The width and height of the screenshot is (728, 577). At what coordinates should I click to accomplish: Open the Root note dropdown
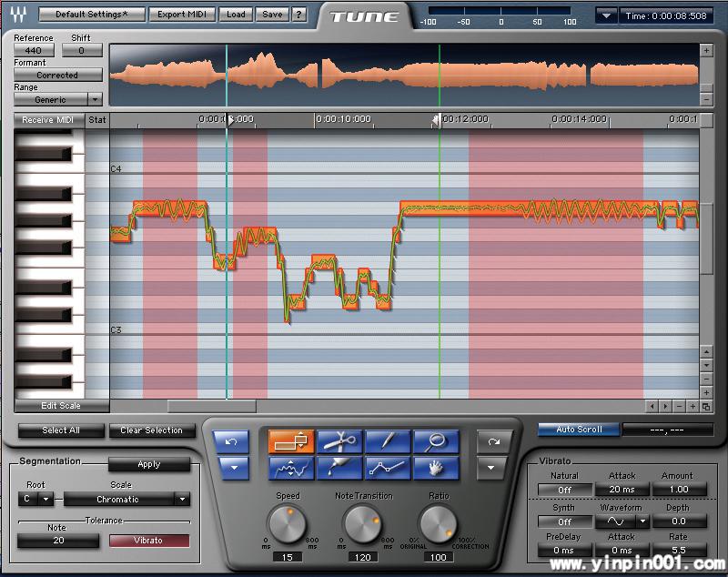(37, 499)
